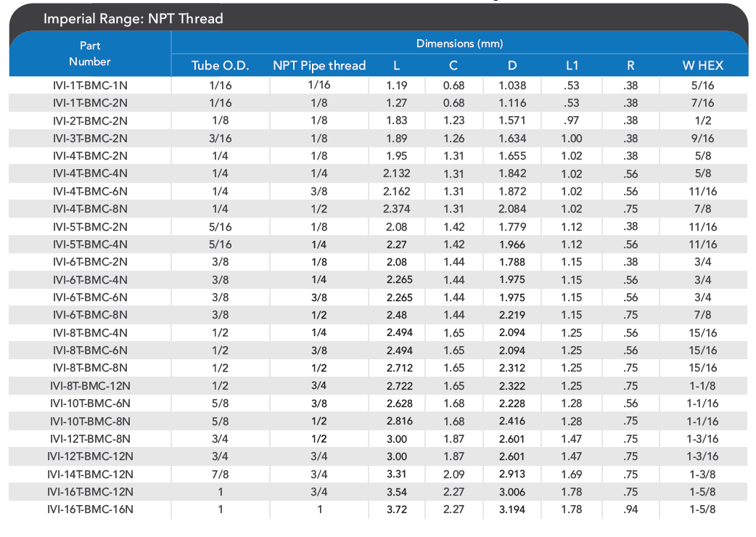Viewport: 756px width, 537px height.
Task: Click the 7/8 Tube O.D. cell
Action: (220, 474)
